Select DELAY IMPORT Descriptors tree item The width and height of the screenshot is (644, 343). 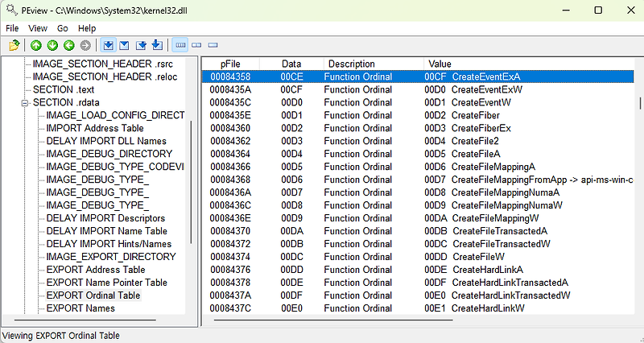[x=105, y=218]
